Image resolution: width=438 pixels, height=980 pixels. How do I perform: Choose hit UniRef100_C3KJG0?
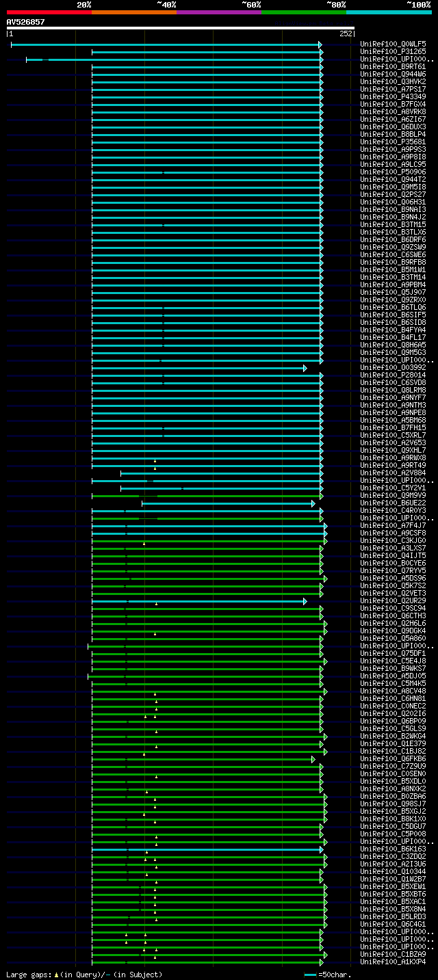(x=393, y=541)
